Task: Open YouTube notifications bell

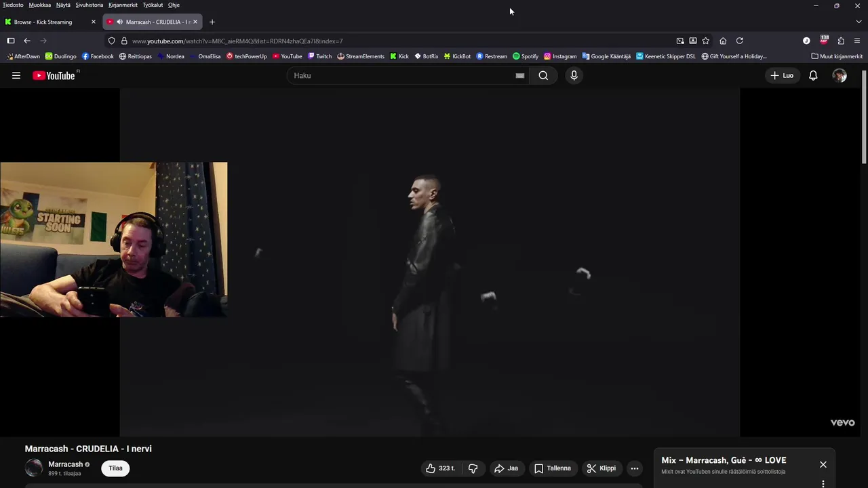Action: [813, 75]
